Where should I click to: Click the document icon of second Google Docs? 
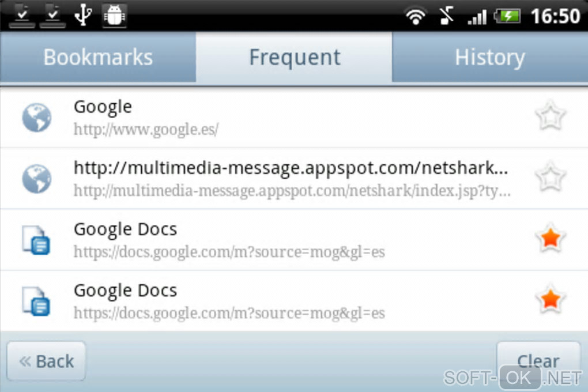coord(36,301)
